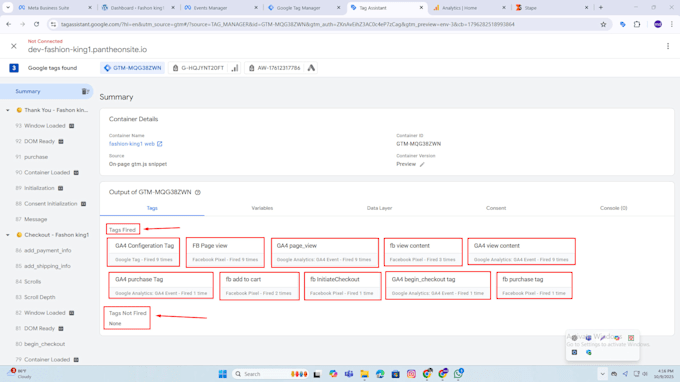680x382 pixels.
Task: Select the GTM-MQG38ZWN container chip
Action: click(133, 68)
